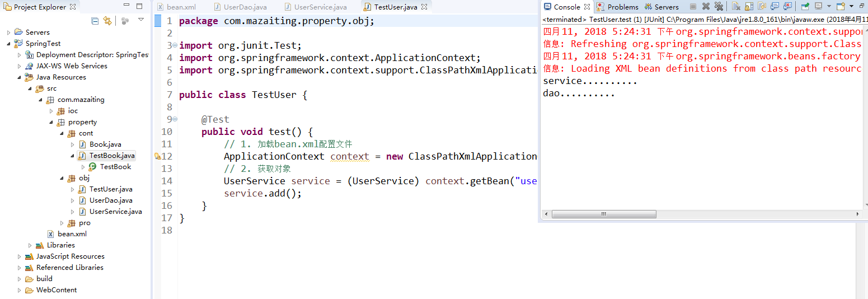Select bean.xml in Project Explorer
This screenshot has width=868, height=299.
point(72,234)
